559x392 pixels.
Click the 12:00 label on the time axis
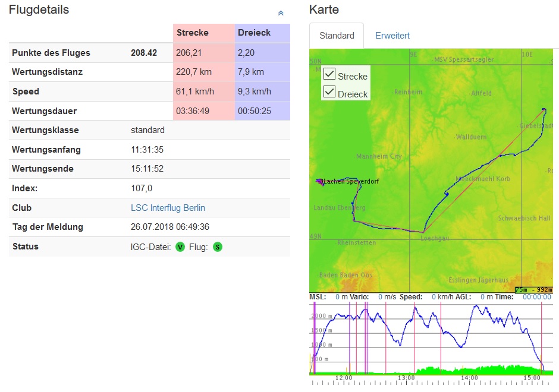(x=344, y=378)
